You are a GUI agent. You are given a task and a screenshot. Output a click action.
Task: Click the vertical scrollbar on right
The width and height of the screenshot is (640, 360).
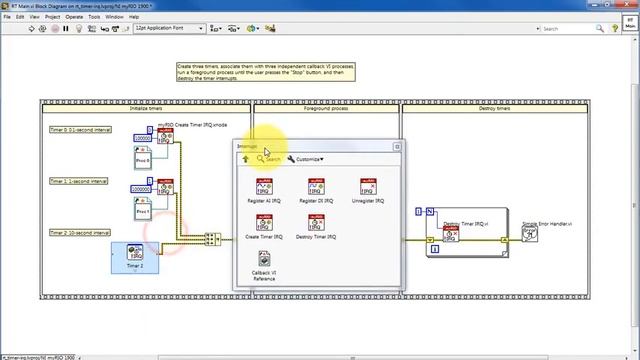(635, 206)
